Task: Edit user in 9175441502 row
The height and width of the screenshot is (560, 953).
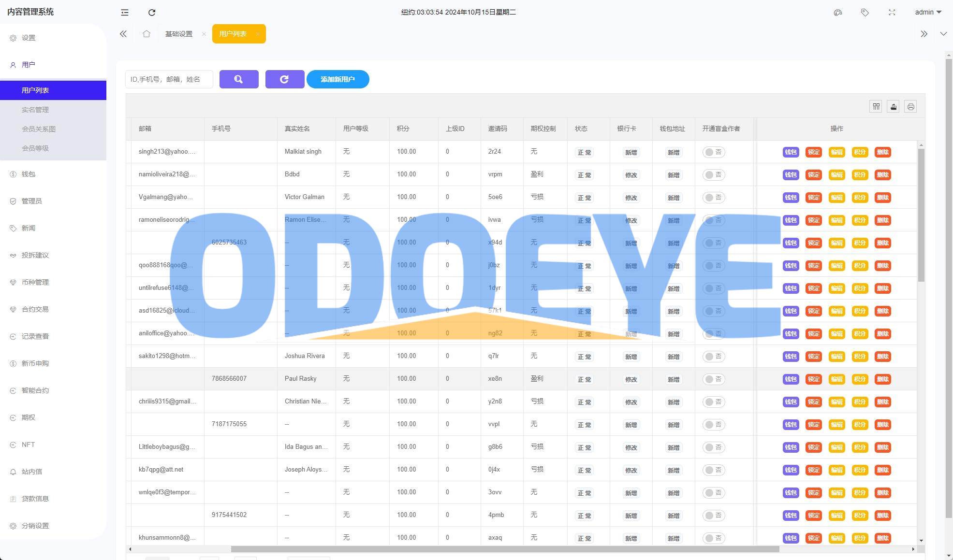Action: (x=837, y=516)
